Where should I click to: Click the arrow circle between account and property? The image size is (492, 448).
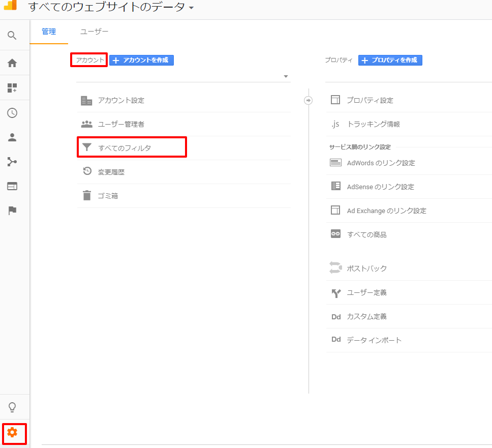coord(308,100)
